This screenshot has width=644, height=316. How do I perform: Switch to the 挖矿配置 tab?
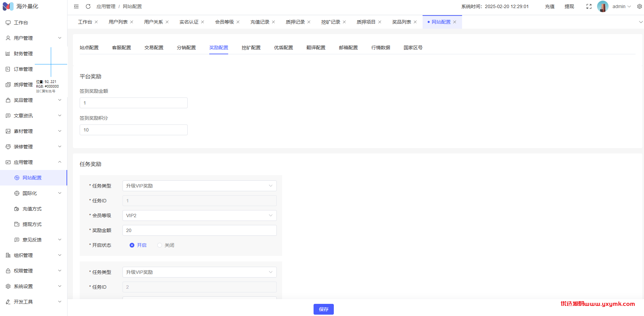[251, 48]
